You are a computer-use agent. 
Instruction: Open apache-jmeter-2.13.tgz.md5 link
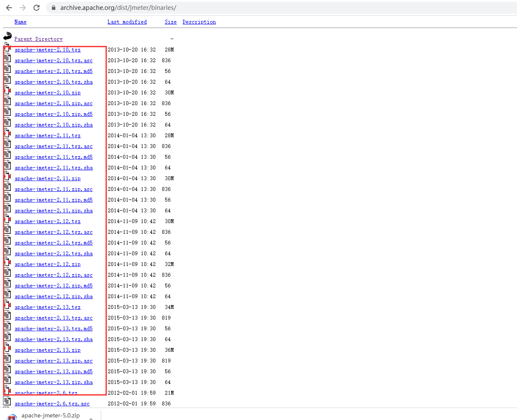[x=54, y=329]
